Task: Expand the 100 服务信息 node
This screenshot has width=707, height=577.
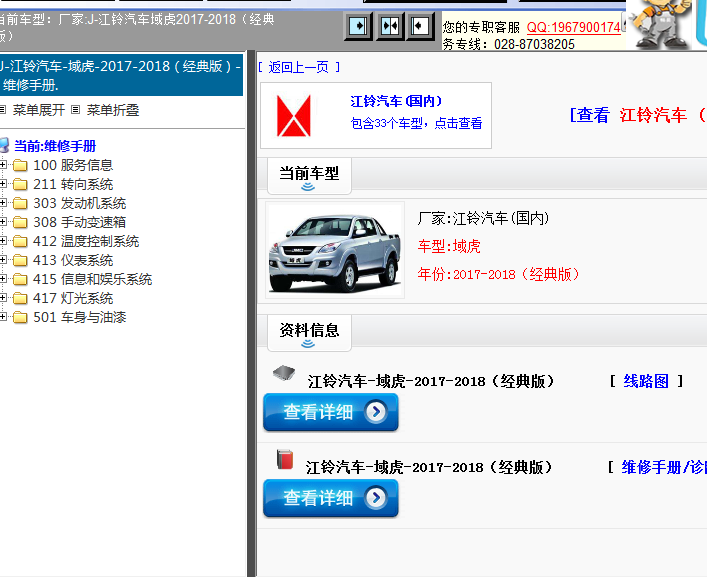Action: coord(3,165)
